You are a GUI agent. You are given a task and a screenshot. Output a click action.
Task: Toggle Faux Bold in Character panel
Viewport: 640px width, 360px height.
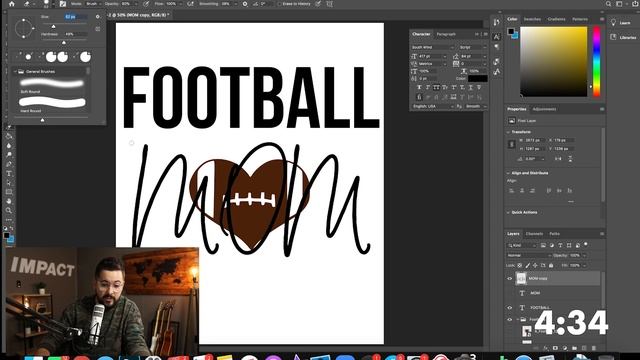[x=419, y=87]
